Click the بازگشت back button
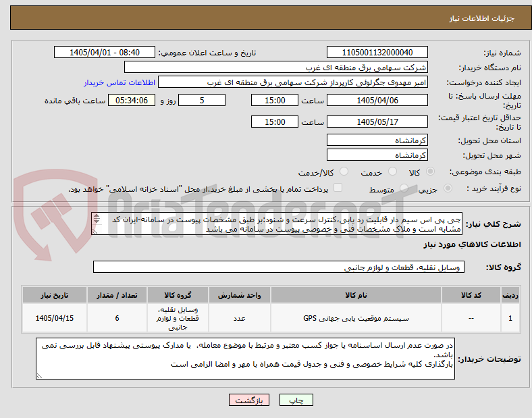This screenshot has height=418, width=532. coord(249,400)
